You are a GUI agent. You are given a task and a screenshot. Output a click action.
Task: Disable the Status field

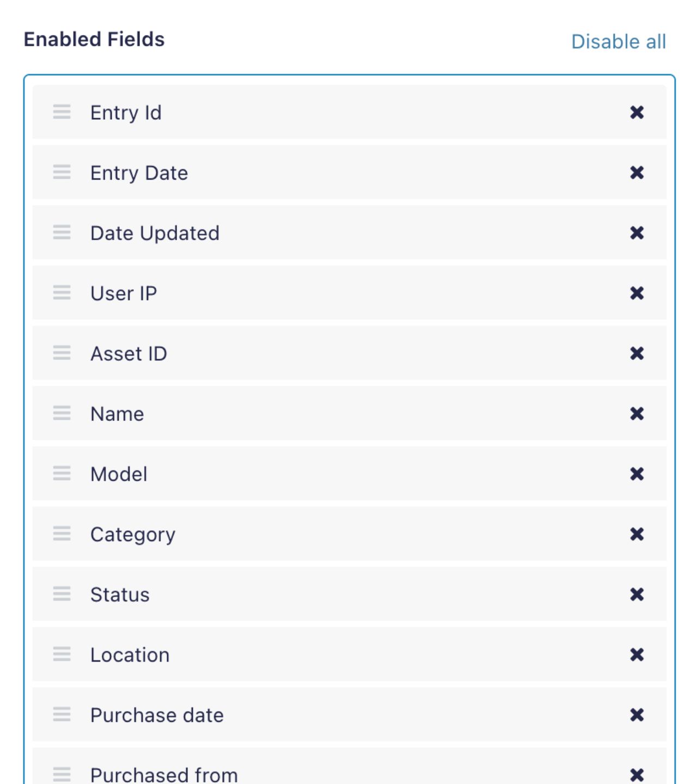click(x=637, y=594)
